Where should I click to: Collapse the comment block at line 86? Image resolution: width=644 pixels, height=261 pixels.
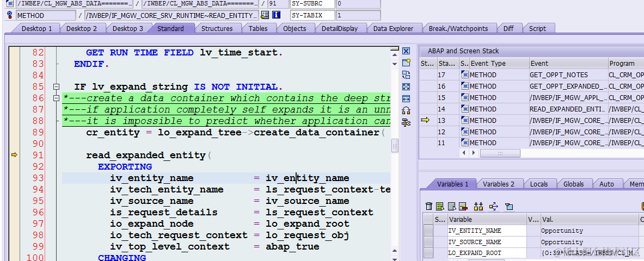[x=57, y=98]
